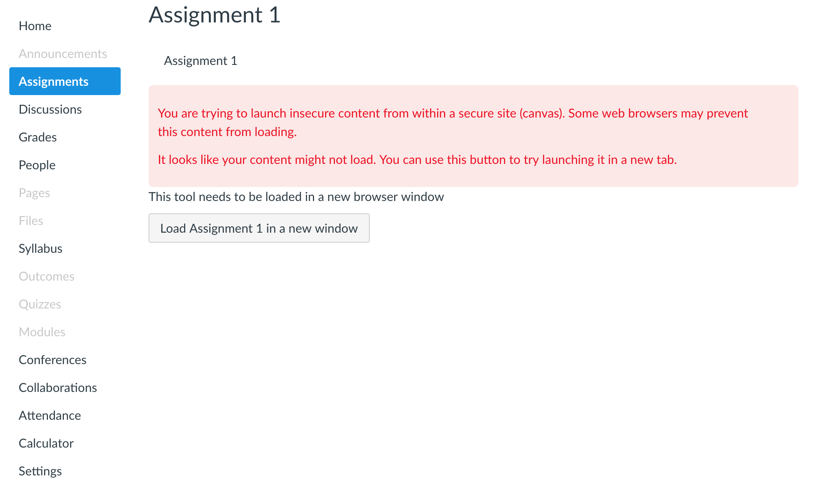The height and width of the screenshot is (504, 813).
Task: Expand Quizzes section in sidebar
Action: tap(40, 304)
